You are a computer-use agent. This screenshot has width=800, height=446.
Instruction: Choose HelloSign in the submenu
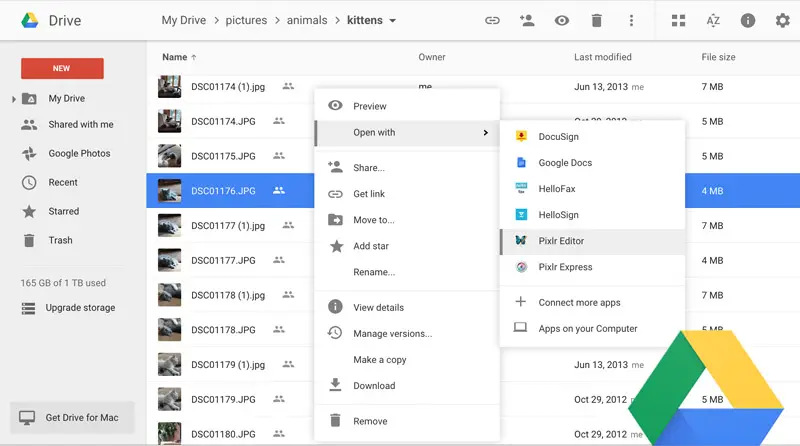[592, 215]
